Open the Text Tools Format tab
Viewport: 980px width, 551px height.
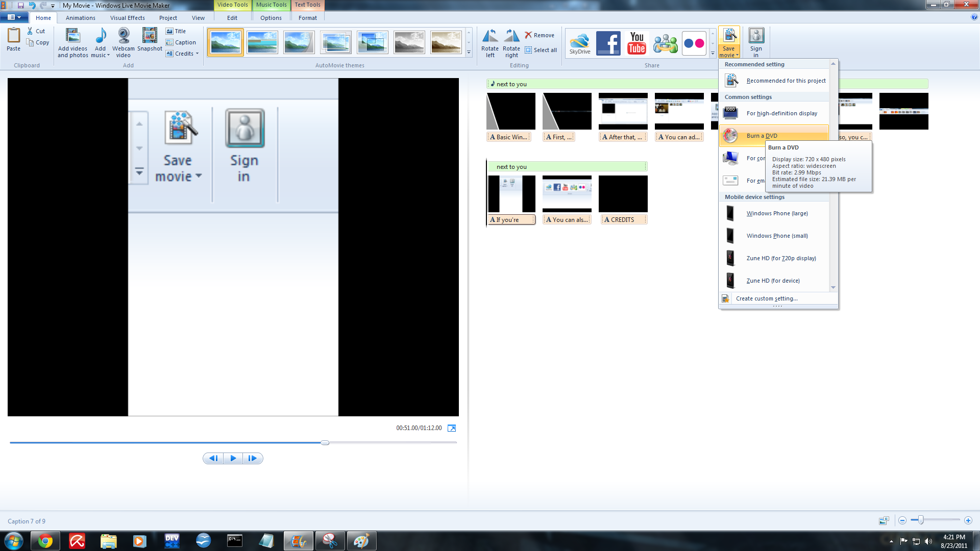[x=308, y=17]
